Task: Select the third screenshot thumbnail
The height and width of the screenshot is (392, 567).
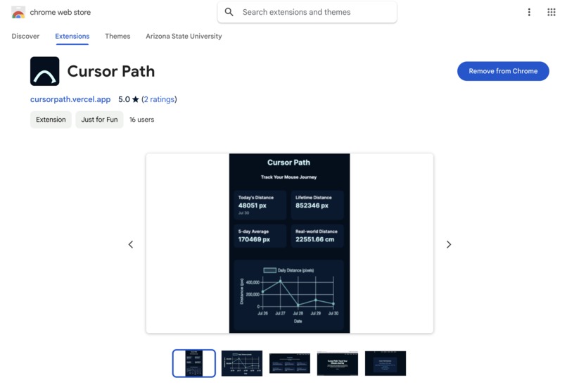Action: coord(290,363)
